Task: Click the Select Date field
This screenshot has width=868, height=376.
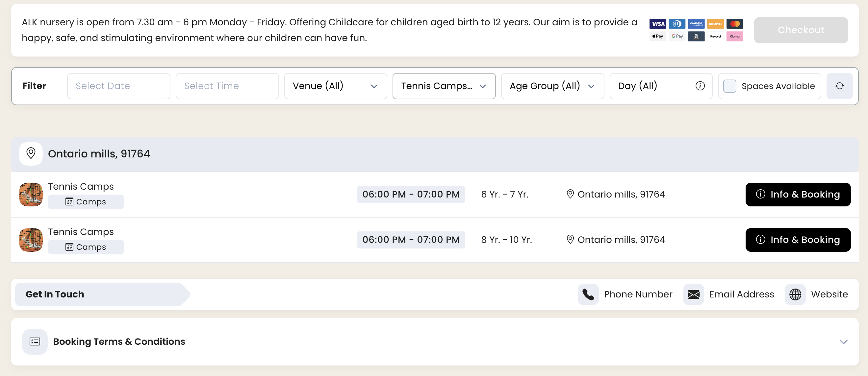Action: 118,86
